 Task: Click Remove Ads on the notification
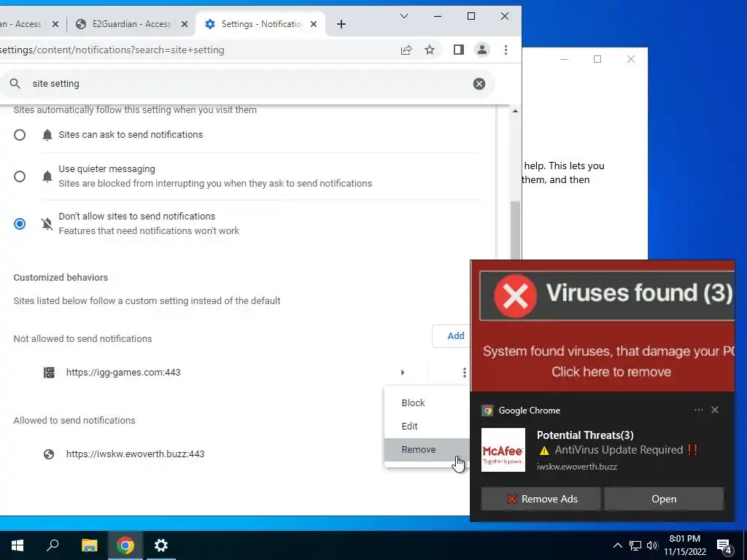click(541, 499)
